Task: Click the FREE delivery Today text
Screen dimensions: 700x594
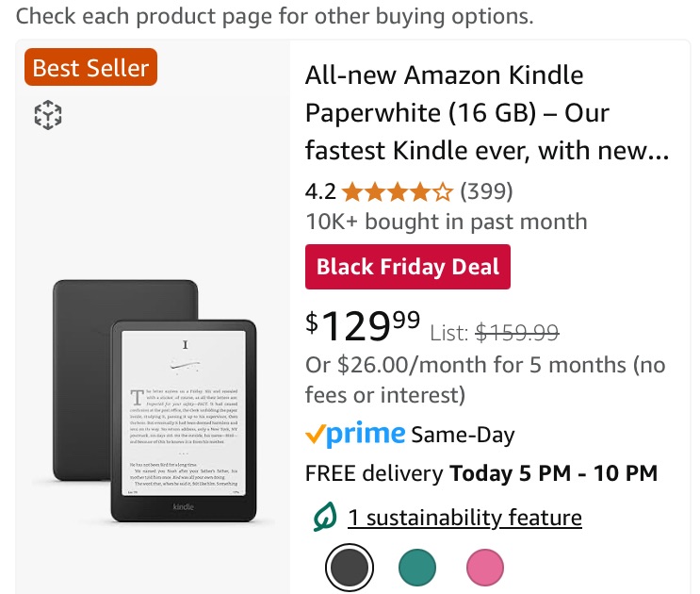Action: click(480, 473)
